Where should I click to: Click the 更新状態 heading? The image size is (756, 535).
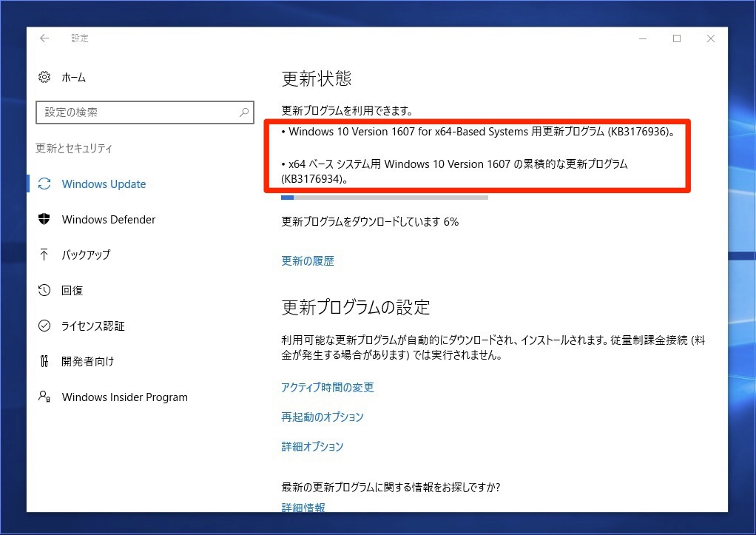pyautogui.click(x=317, y=78)
